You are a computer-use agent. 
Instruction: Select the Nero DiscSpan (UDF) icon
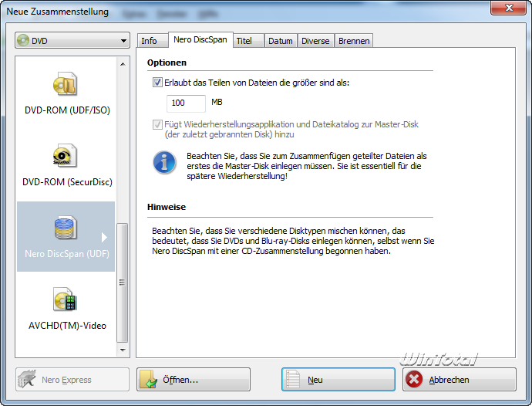(x=65, y=228)
